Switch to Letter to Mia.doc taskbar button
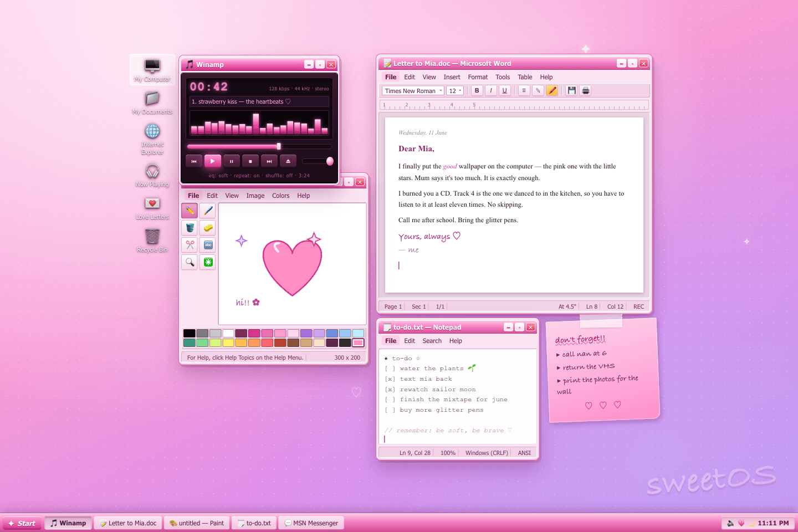 pos(129,523)
